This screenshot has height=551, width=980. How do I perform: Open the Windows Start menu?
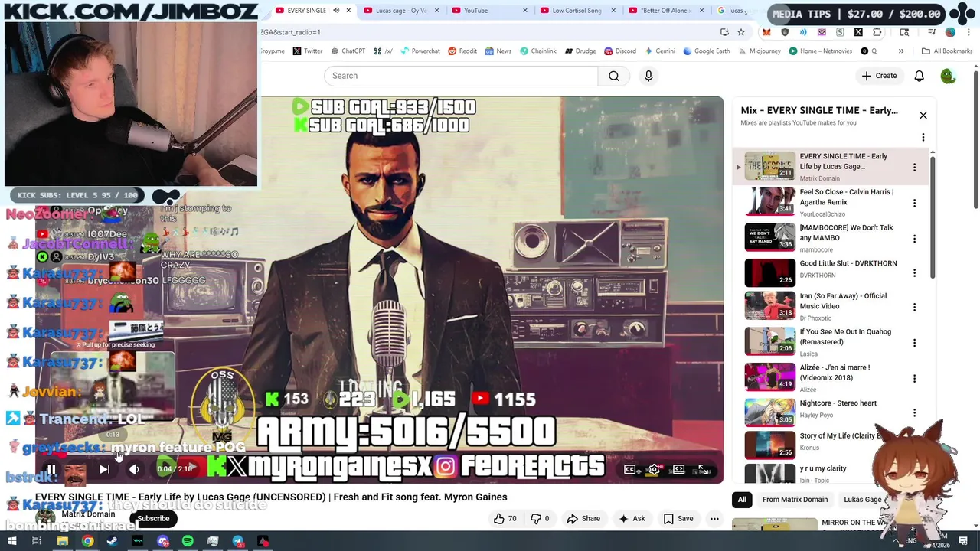pos(12,542)
